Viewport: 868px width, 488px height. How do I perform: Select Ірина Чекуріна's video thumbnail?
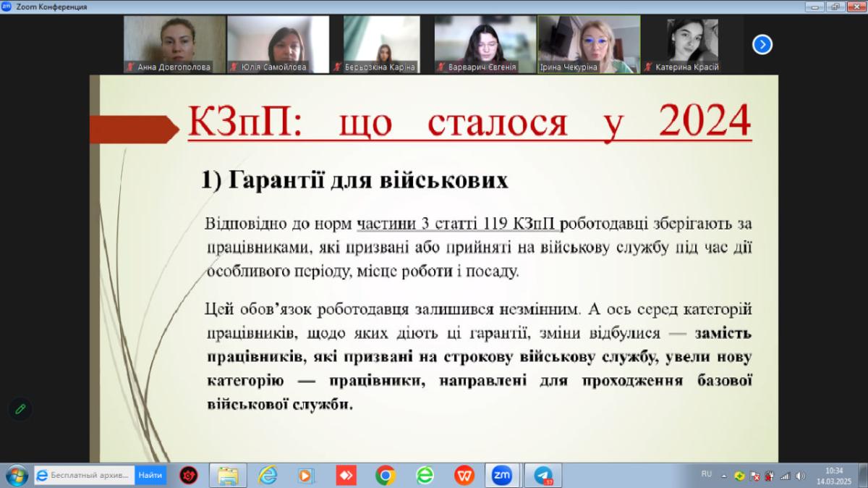pyautogui.click(x=589, y=43)
